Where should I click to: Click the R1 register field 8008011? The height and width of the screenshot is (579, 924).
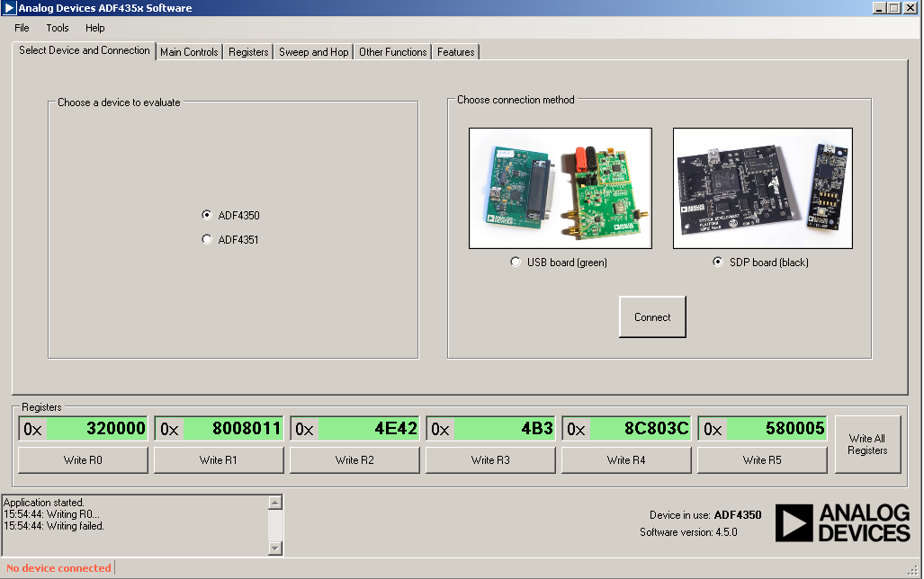[233, 428]
